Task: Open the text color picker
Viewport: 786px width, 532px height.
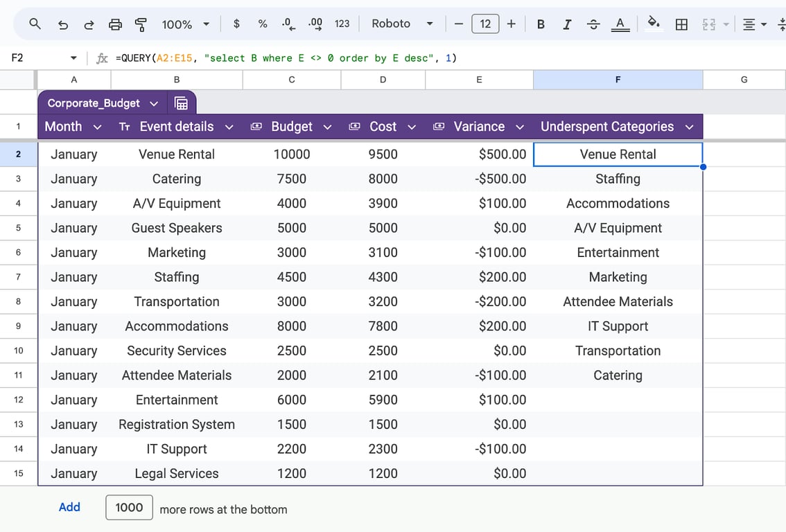Action: point(620,24)
